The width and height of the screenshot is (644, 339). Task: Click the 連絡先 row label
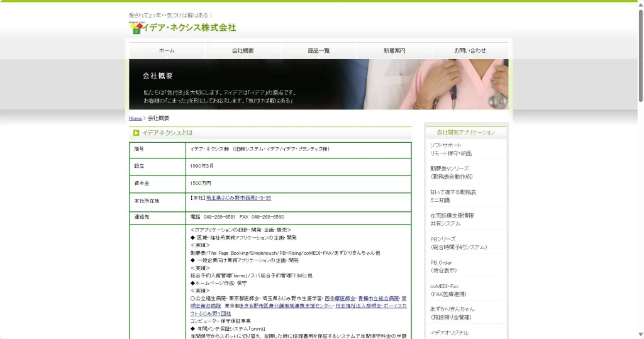(x=142, y=217)
